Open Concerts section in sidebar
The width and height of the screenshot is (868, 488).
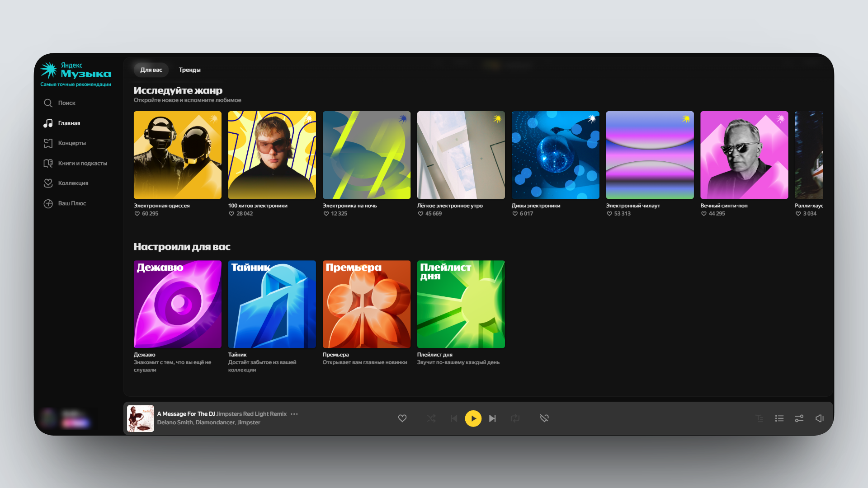pos(71,143)
